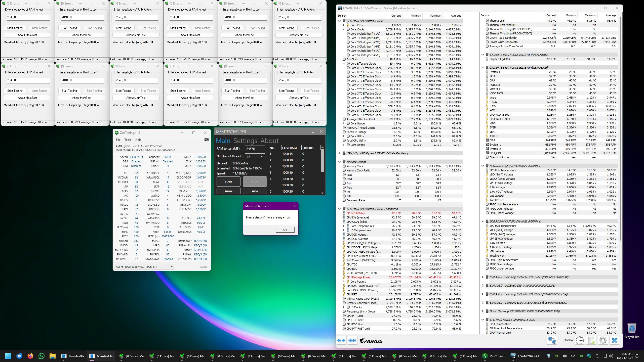The image size is (644, 362).
Task: Open the ZenTimings Tools menu
Action: point(128,140)
